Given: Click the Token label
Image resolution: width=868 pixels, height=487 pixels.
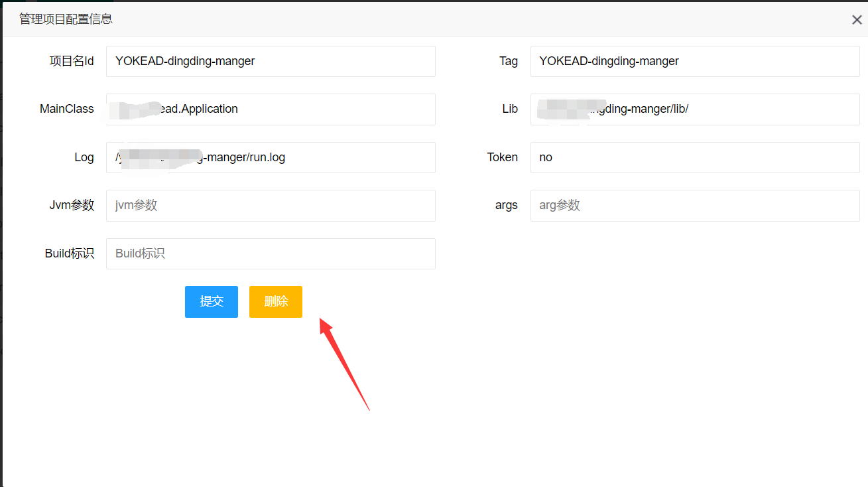Looking at the screenshot, I should click(x=503, y=157).
